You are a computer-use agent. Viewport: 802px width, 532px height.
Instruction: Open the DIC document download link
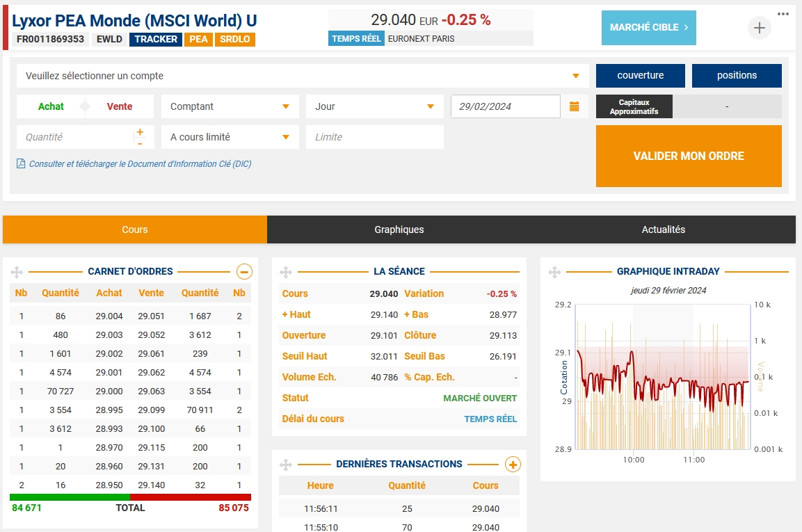[x=139, y=164]
